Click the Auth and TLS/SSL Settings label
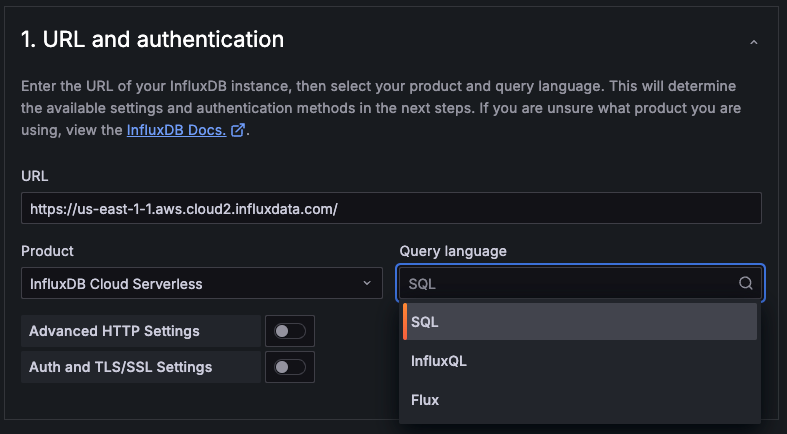This screenshot has width=787, height=434. 121,367
